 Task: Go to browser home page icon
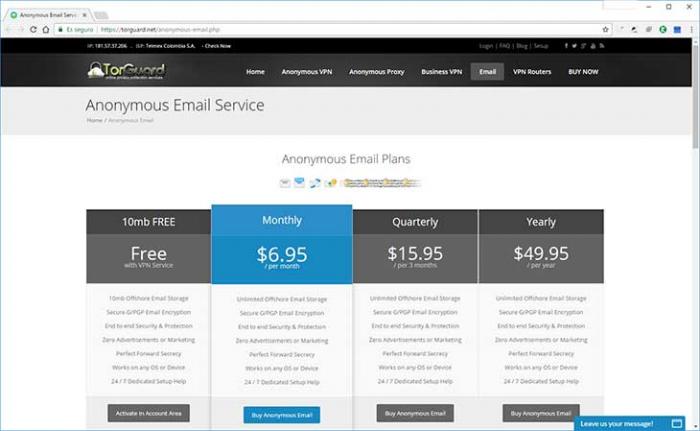pos(46,29)
